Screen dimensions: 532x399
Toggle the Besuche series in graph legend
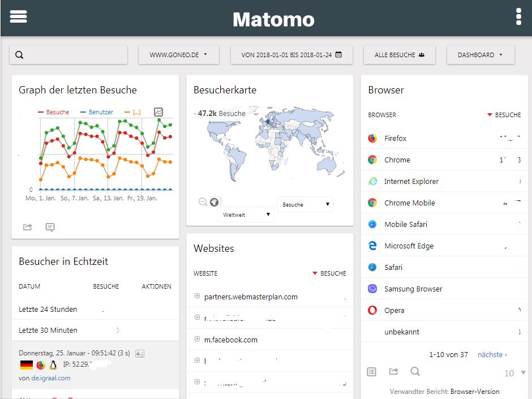54,112
